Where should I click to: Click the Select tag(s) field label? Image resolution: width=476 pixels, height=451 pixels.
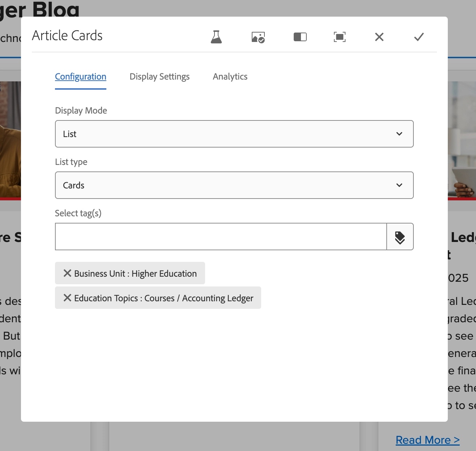pyautogui.click(x=78, y=213)
